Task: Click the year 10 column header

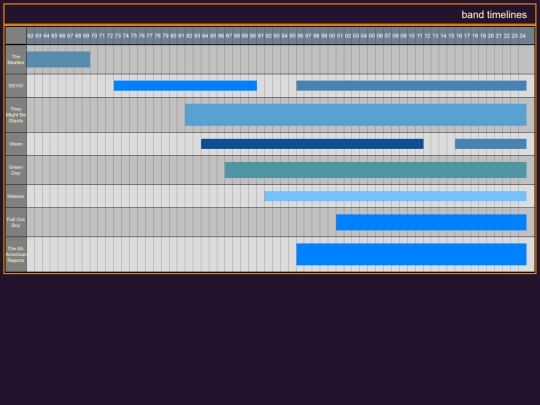Action: [411, 36]
